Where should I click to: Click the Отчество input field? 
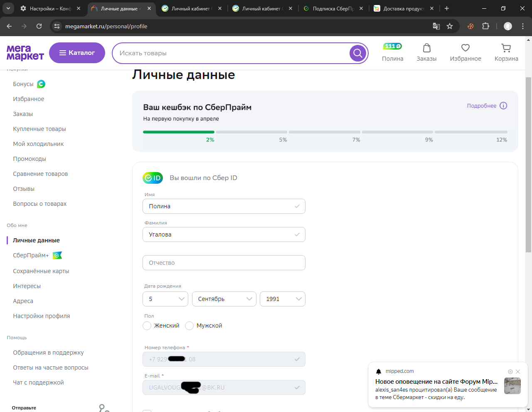pyautogui.click(x=224, y=263)
